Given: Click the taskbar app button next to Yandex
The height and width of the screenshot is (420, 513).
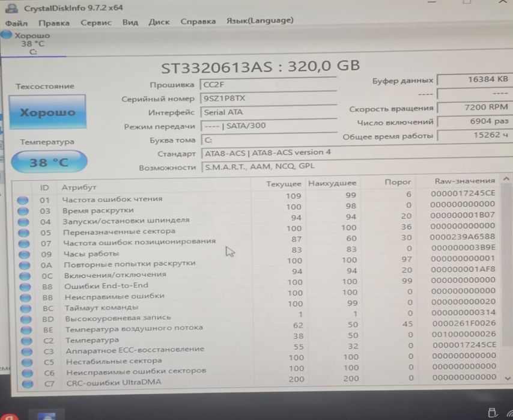Looking at the screenshot, I should [46, 416].
